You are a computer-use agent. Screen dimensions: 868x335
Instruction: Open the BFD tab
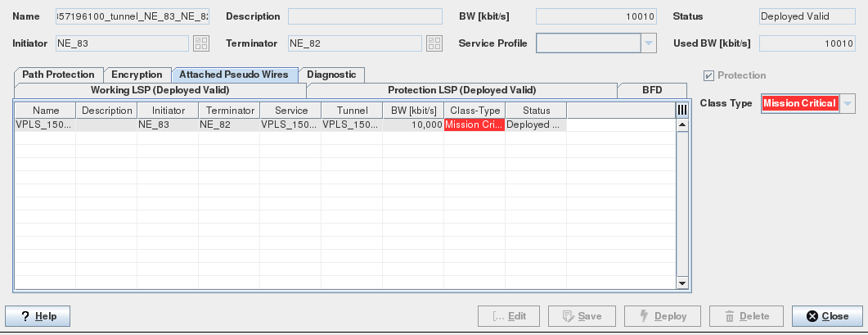[652, 90]
